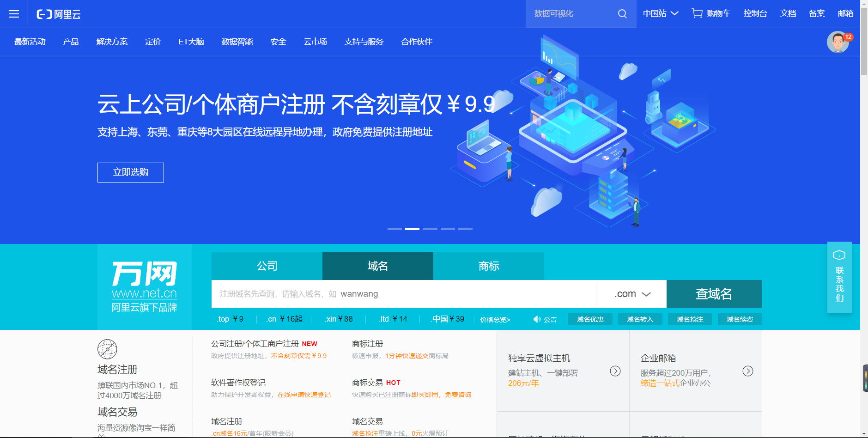Screen dimensions: 868x438
Task: Open 独享云虚拟主机 card title
Action: click(539, 358)
